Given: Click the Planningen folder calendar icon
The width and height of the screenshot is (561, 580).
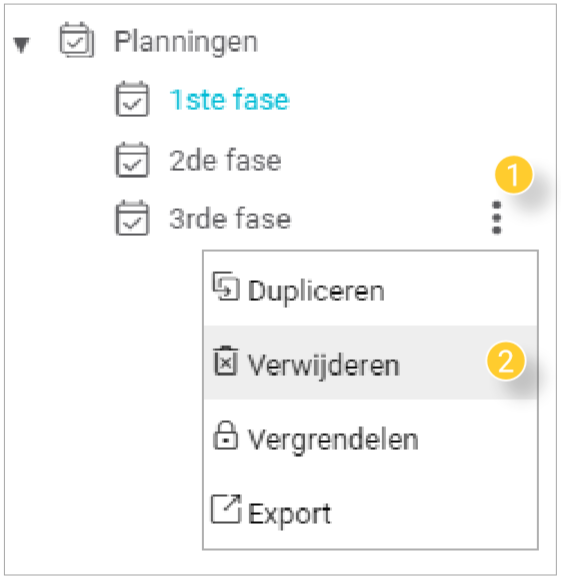Looking at the screenshot, I should pyautogui.click(x=77, y=40).
